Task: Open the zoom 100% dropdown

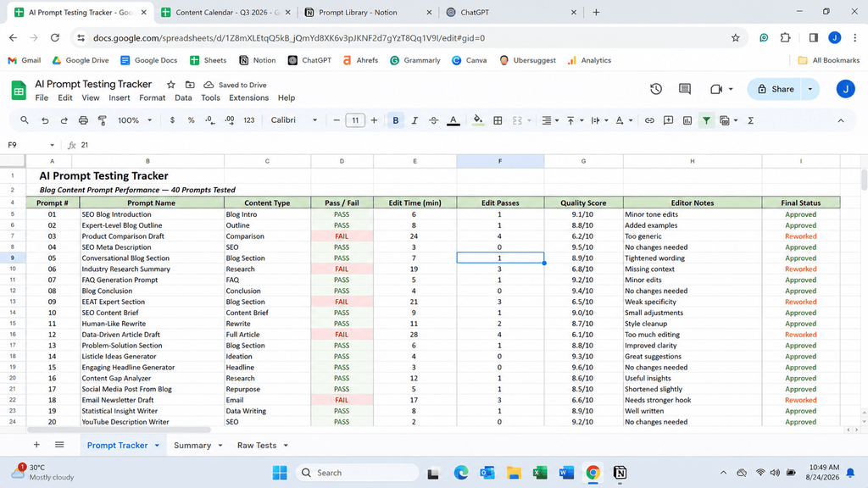Action: (135, 120)
